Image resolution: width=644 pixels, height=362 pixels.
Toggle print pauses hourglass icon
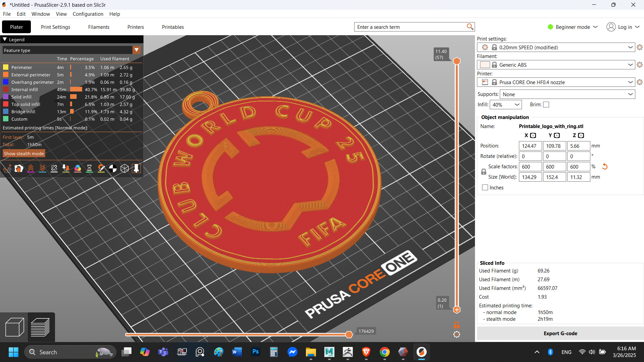89,169
